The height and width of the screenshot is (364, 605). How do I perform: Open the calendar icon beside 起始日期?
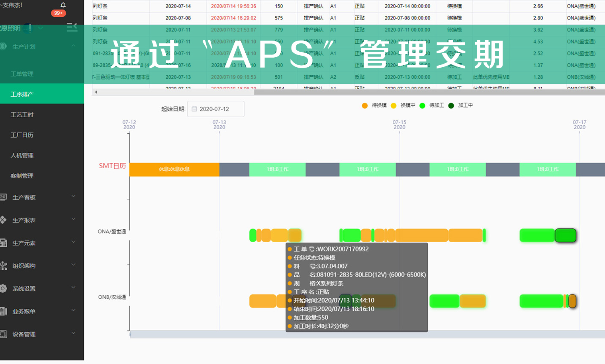pos(194,109)
